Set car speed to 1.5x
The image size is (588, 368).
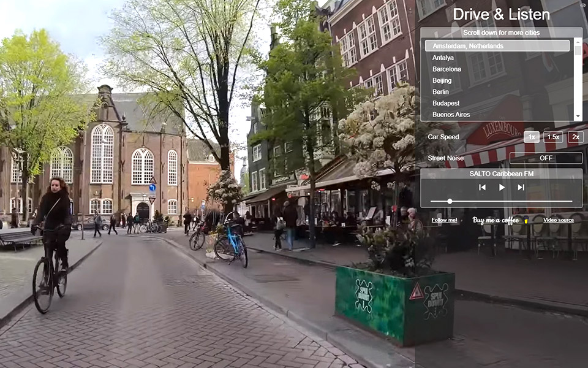pyautogui.click(x=553, y=137)
